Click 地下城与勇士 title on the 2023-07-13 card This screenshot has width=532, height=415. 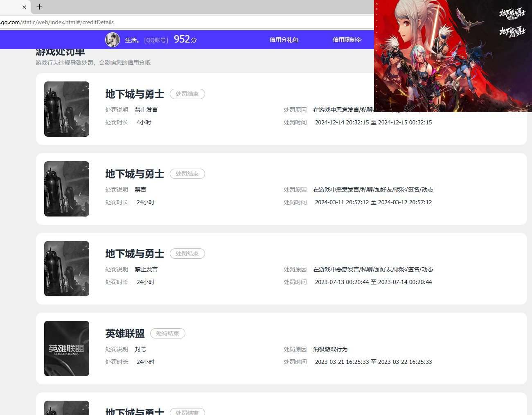(135, 254)
